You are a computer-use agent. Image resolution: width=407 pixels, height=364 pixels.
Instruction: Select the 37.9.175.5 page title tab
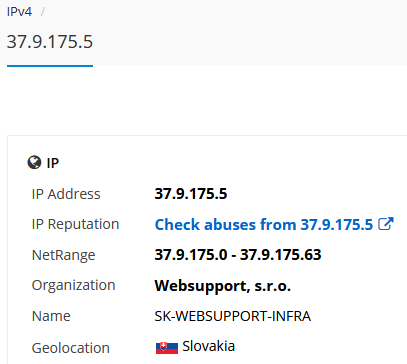(50, 42)
